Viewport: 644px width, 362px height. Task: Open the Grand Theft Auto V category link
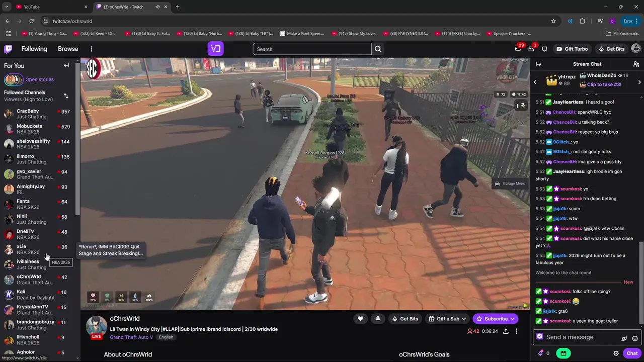(x=131, y=337)
